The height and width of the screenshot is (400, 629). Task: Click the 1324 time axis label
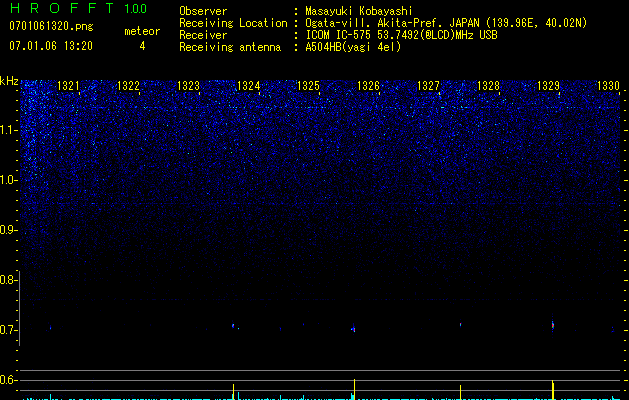248,86
